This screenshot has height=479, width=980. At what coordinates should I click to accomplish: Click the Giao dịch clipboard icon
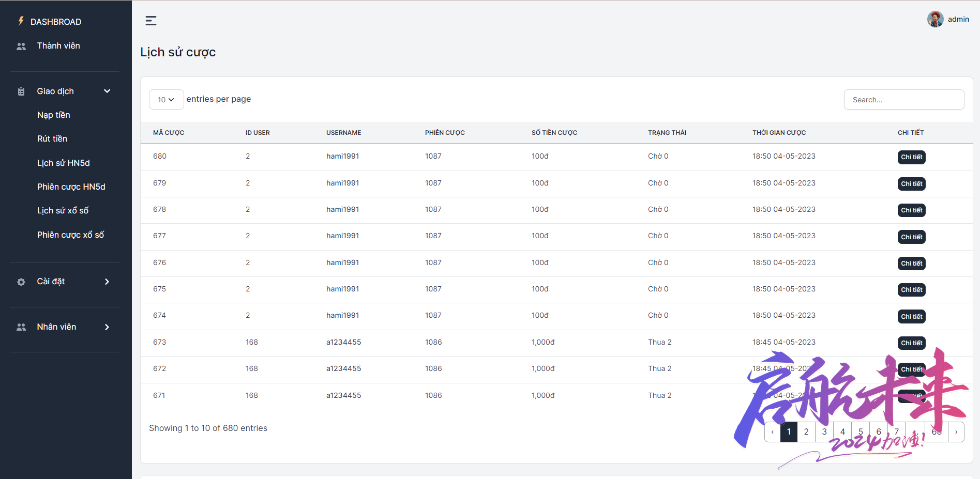click(x=21, y=91)
